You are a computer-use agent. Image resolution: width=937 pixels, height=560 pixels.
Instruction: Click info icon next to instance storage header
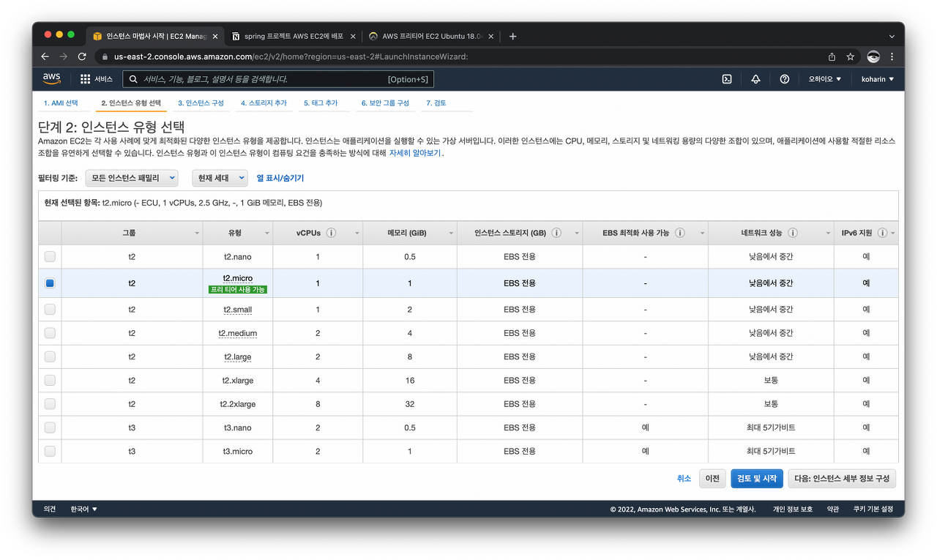[x=556, y=233]
